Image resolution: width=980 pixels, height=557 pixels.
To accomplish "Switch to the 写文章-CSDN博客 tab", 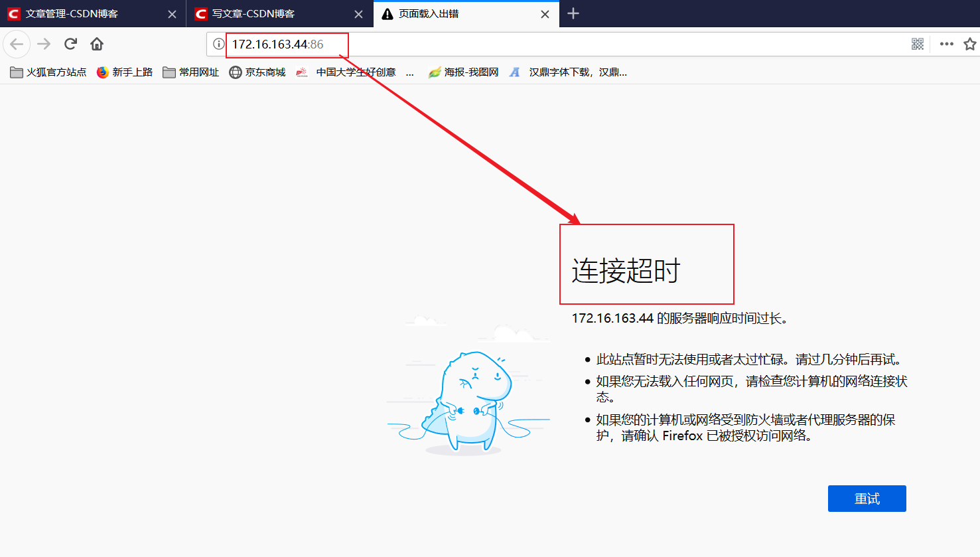I will [x=265, y=13].
